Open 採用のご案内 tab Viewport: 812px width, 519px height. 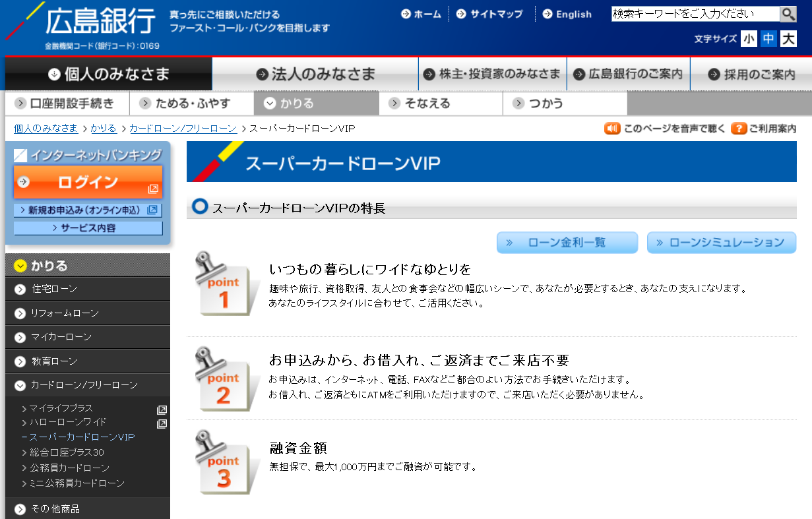tap(751, 74)
